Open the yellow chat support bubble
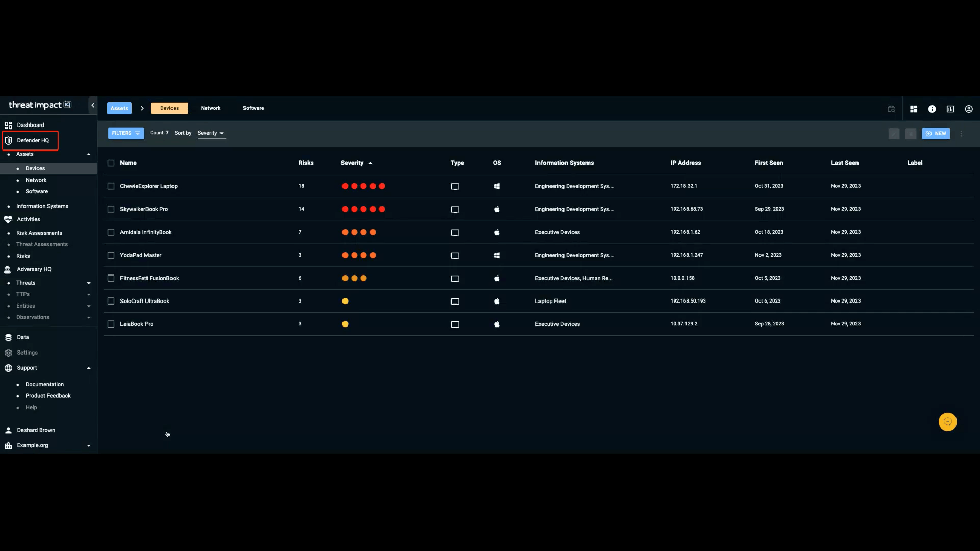The width and height of the screenshot is (980, 551). pyautogui.click(x=947, y=422)
